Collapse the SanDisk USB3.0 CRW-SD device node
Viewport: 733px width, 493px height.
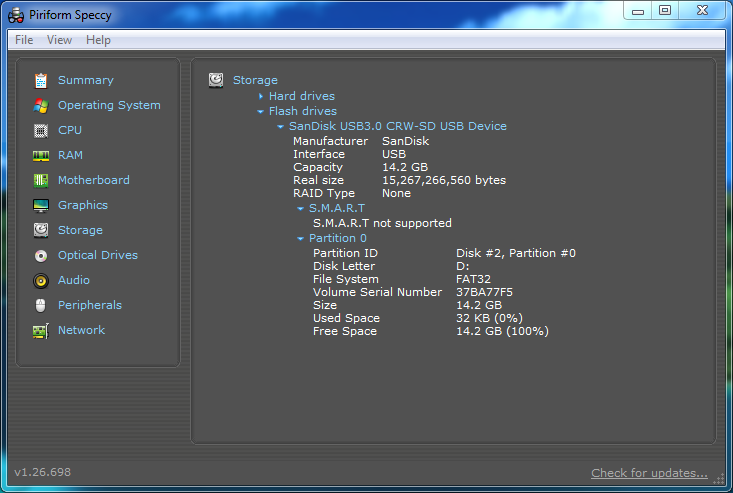point(281,127)
